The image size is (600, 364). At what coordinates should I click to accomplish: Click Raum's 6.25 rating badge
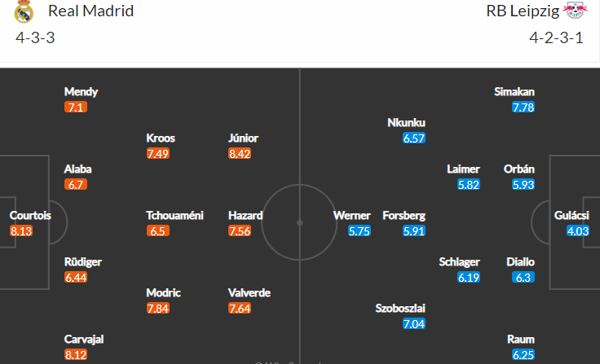(x=523, y=355)
